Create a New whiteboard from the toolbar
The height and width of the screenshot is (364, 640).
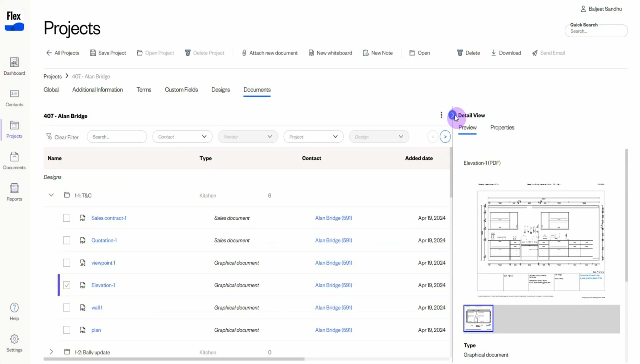[x=330, y=53]
